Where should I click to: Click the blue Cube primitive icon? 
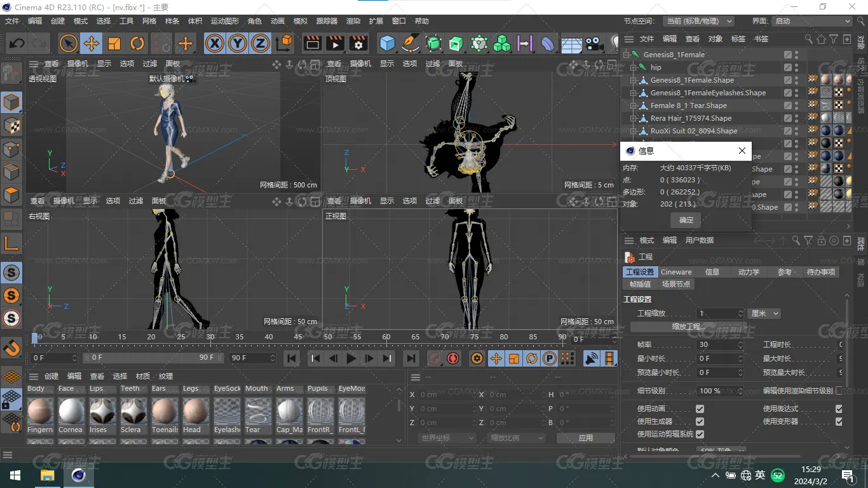click(x=387, y=43)
